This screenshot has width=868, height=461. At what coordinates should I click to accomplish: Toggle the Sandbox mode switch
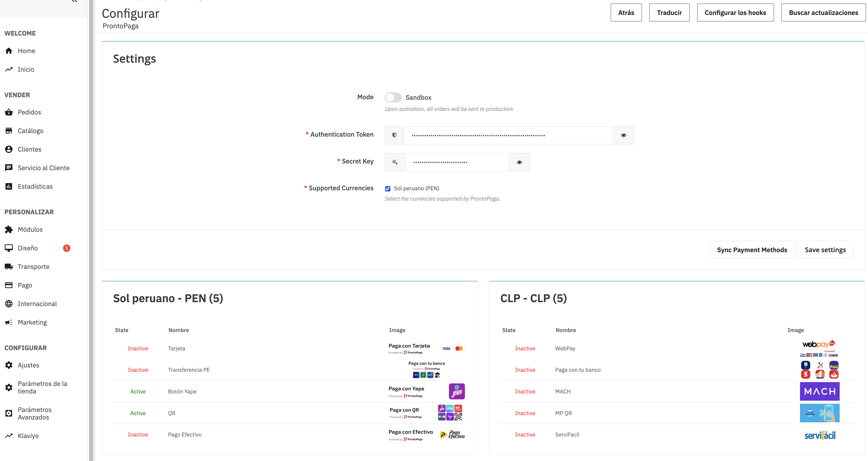(393, 97)
